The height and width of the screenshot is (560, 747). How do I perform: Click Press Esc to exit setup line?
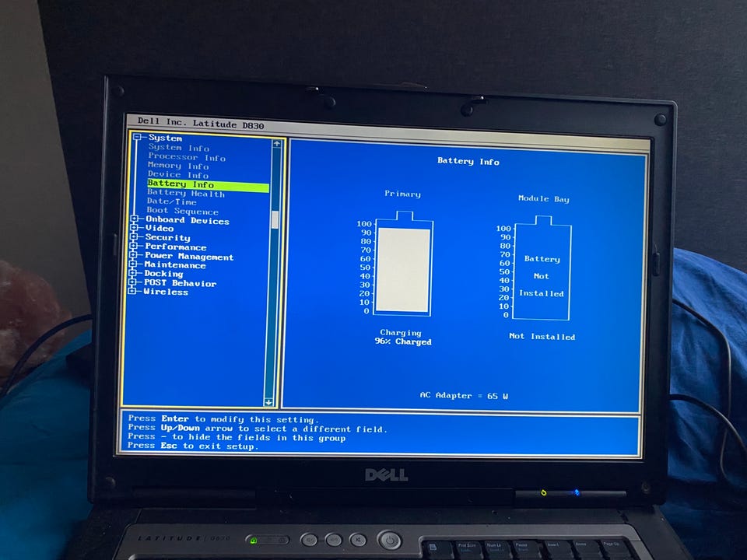[x=193, y=446]
